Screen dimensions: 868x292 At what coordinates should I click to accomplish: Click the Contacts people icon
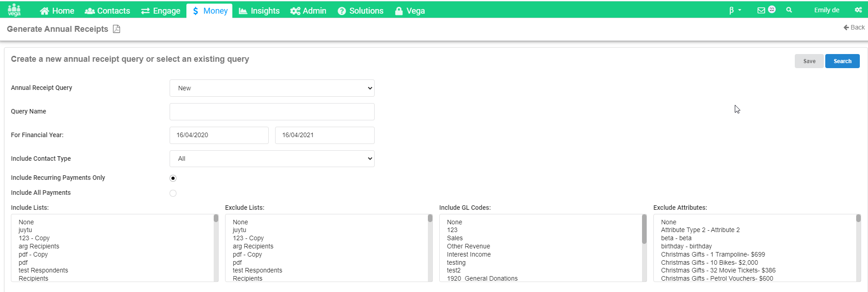click(x=90, y=11)
